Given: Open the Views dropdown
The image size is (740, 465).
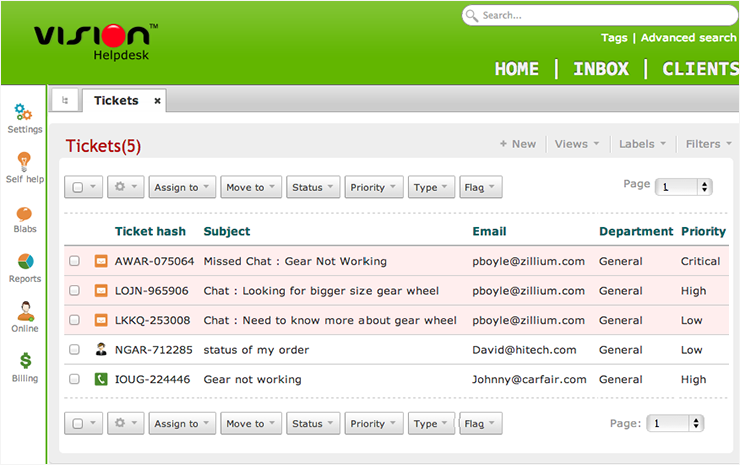Looking at the screenshot, I should pos(577,144).
